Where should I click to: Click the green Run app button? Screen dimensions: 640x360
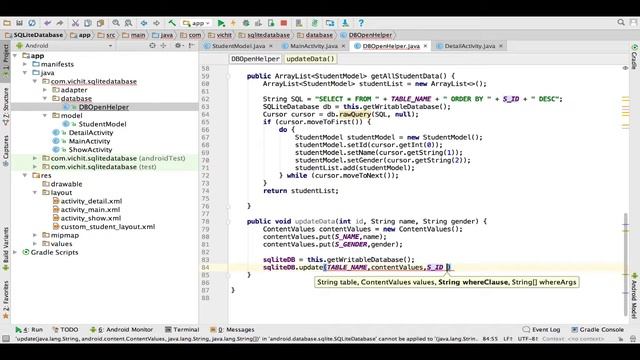pyautogui.click(x=221, y=23)
